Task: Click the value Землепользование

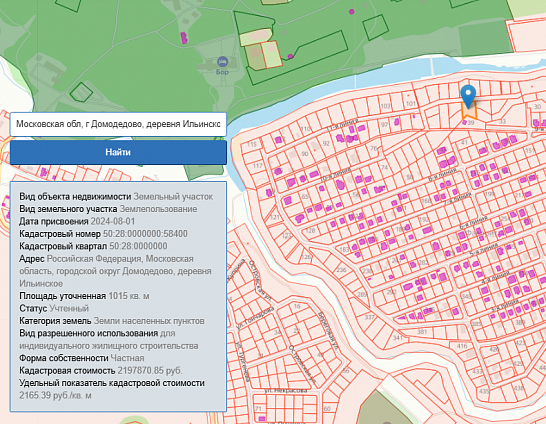Action: point(158,209)
